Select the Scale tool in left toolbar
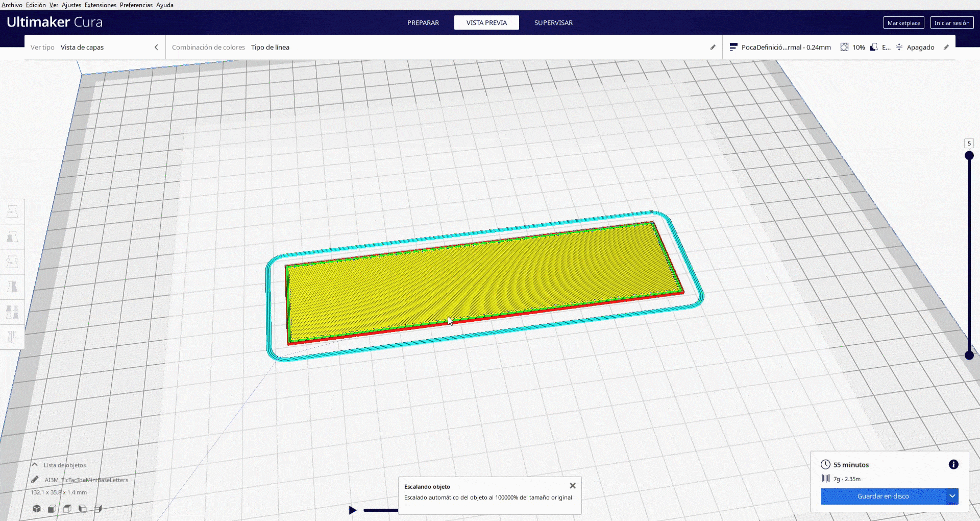The height and width of the screenshot is (521, 980). tap(12, 236)
